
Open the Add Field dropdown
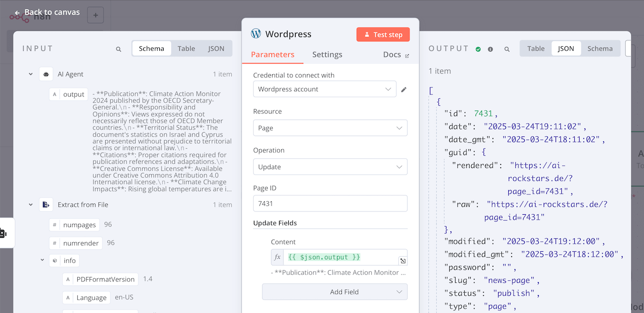334,292
